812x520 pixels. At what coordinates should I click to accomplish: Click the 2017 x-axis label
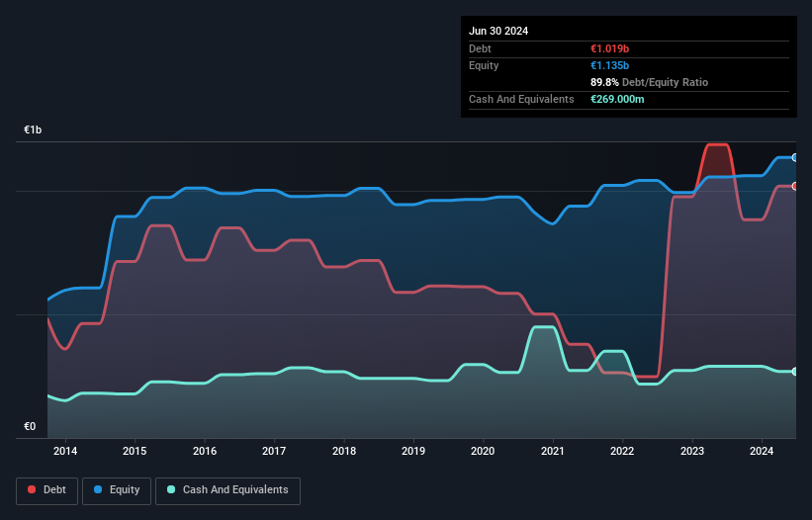(x=274, y=451)
